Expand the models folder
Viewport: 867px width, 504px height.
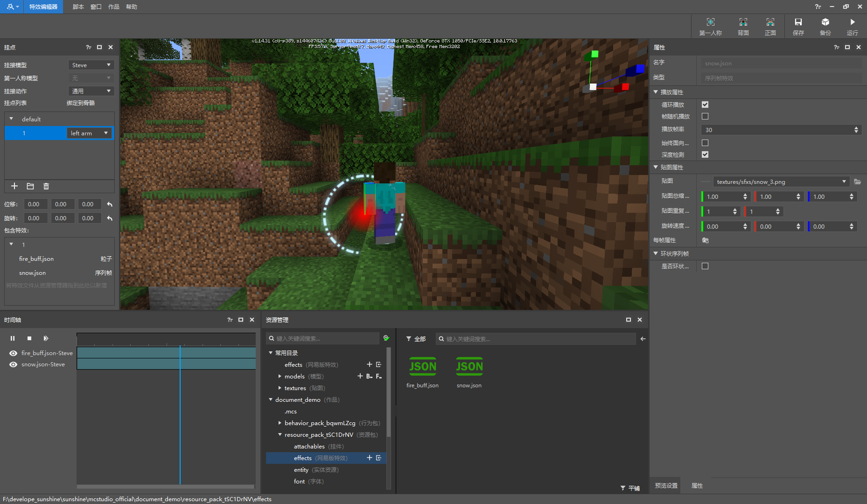click(280, 376)
